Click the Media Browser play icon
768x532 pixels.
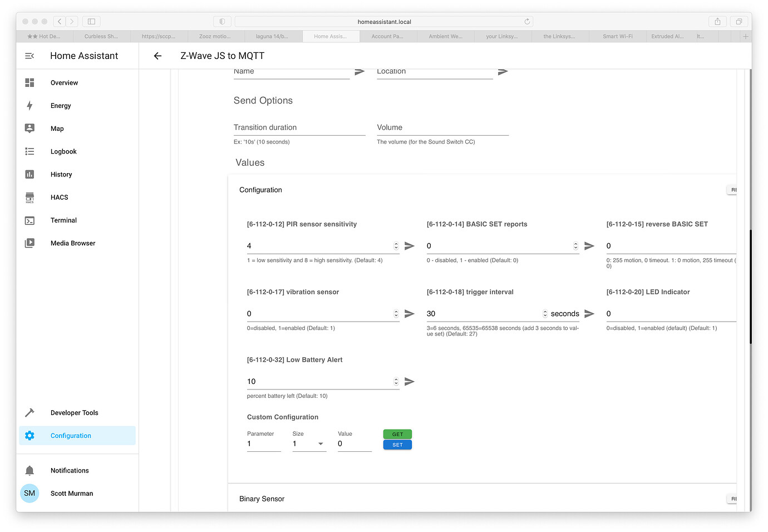[29, 243]
